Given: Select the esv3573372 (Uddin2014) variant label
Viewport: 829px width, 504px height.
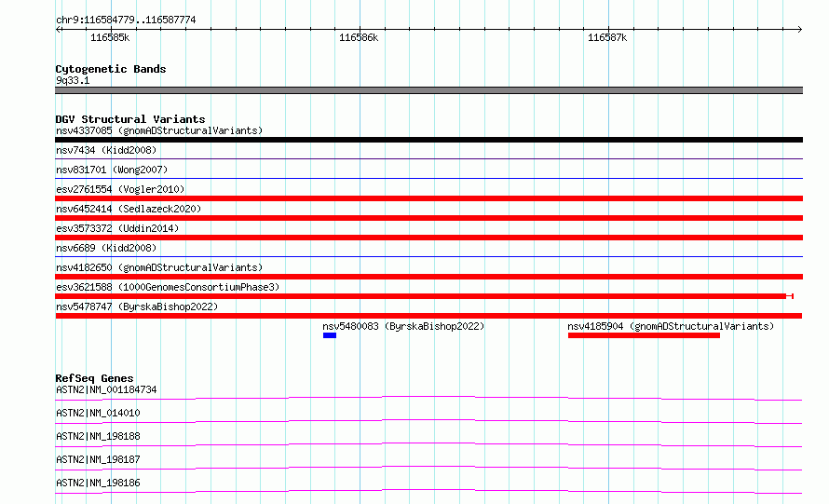Looking at the screenshot, I should [117, 228].
